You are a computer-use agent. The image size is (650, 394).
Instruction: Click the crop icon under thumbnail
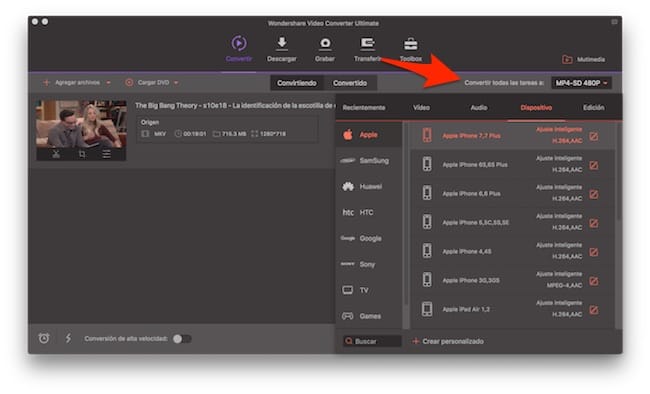[x=82, y=154]
